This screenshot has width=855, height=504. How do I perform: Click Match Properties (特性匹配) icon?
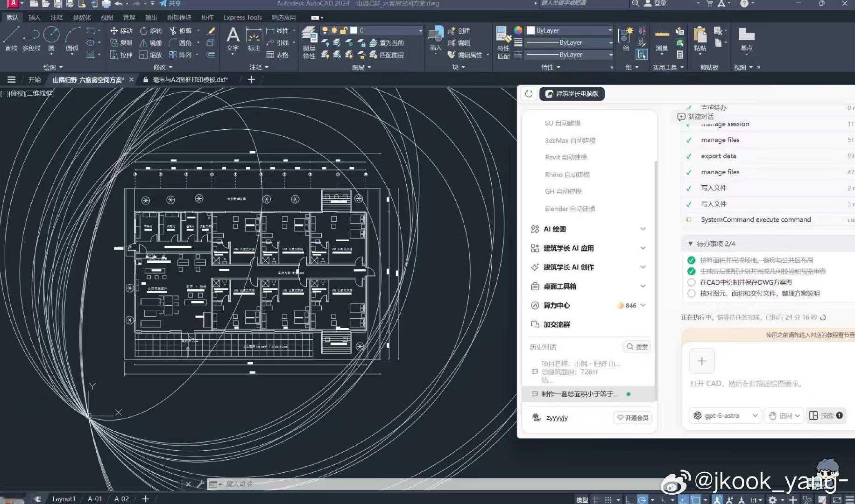pos(503,43)
